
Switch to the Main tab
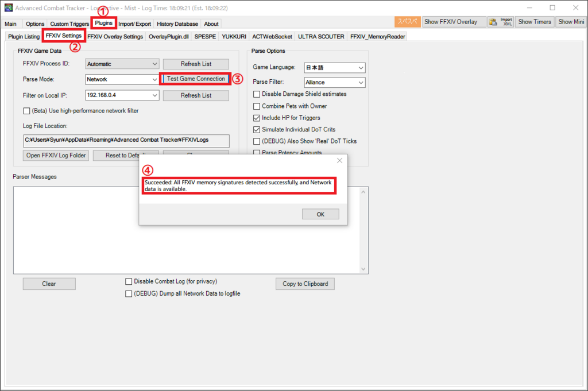(x=10, y=24)
